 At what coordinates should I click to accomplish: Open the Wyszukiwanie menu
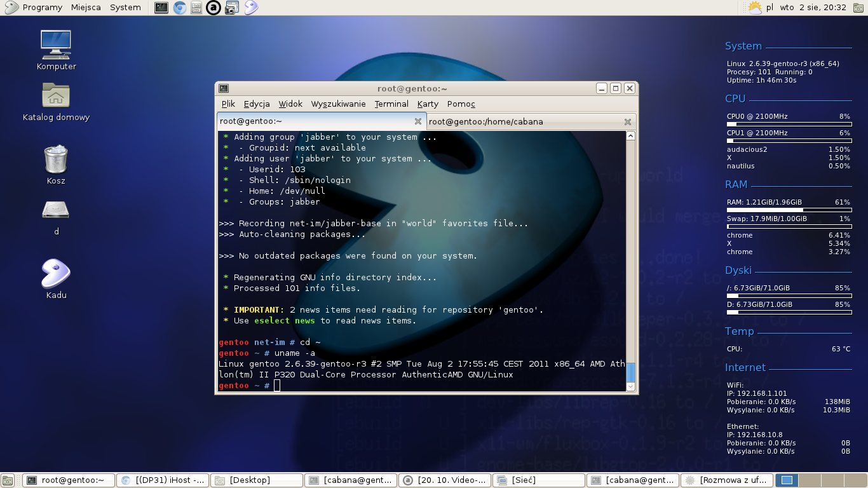338,104
